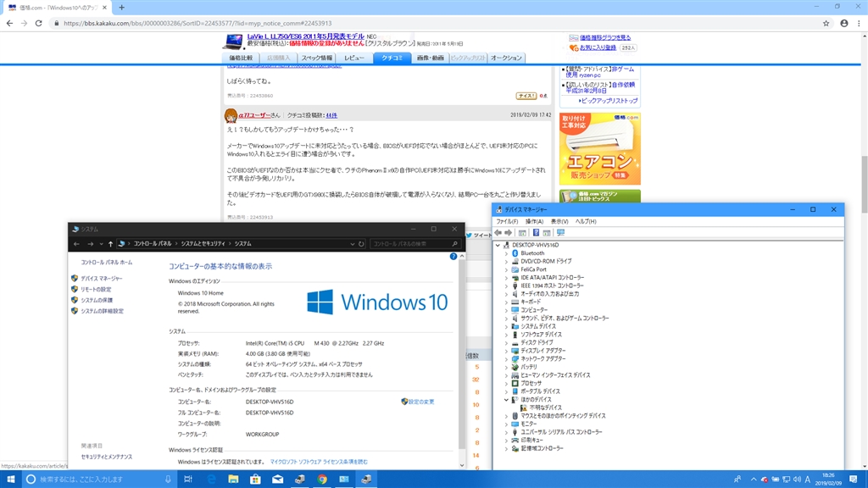The height and width of the screenshot is (488, 868).
Task: Expand the Bluetooth node in Device Manager
Action: point(506,253)
